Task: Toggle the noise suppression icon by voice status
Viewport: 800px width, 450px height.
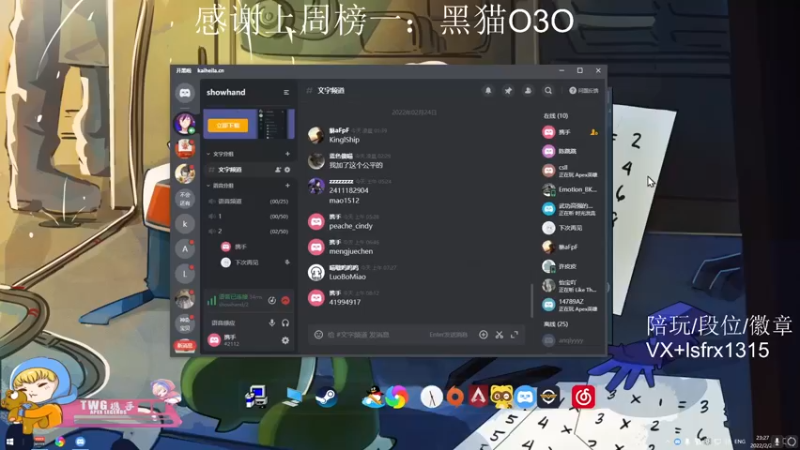Action: pyautogui.click(x=272, y=301)
